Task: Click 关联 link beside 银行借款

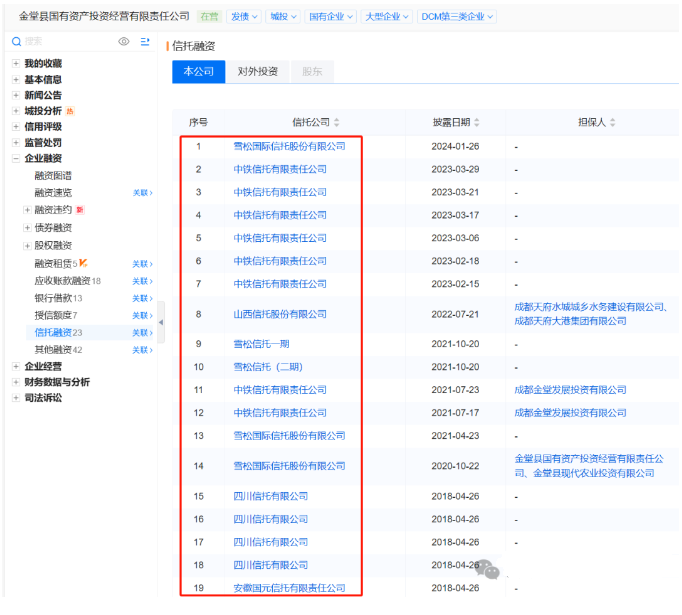Action: tap(143, 298)
